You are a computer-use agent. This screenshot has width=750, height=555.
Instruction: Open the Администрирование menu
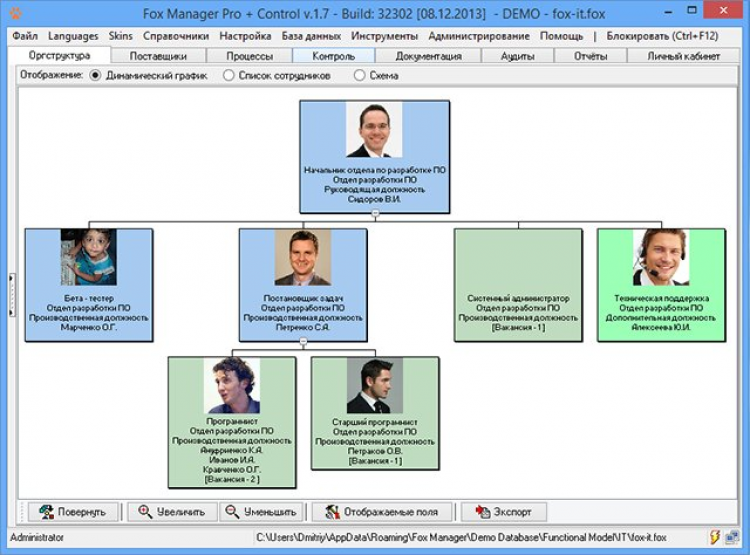pyautogui.click(x=479, y=36)
